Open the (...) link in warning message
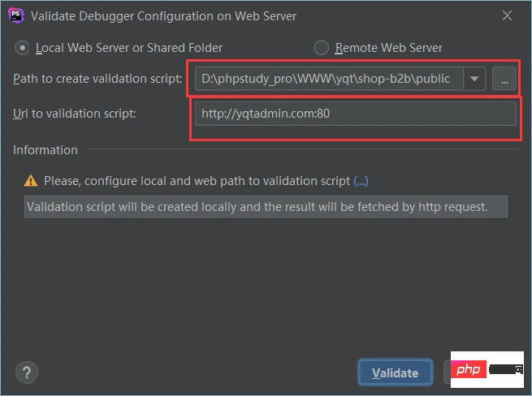Viewport: 532px width, 396px height. coord(361,181)
